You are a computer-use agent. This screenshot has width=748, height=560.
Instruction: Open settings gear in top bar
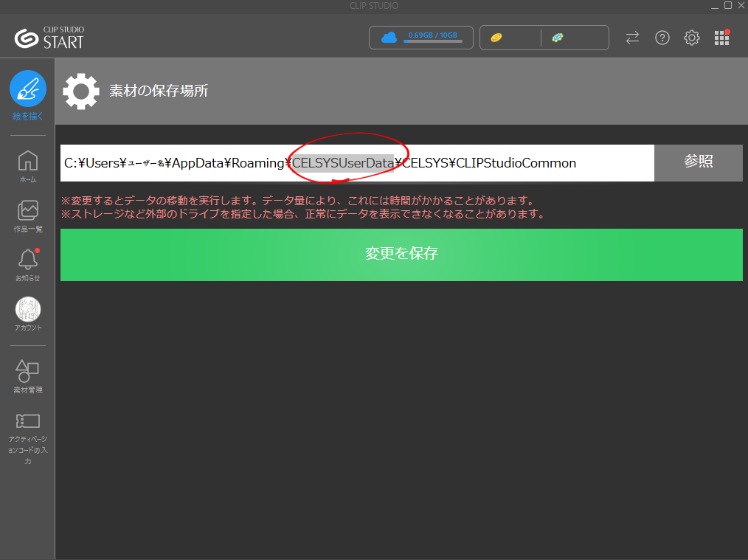tap(692, 38)
